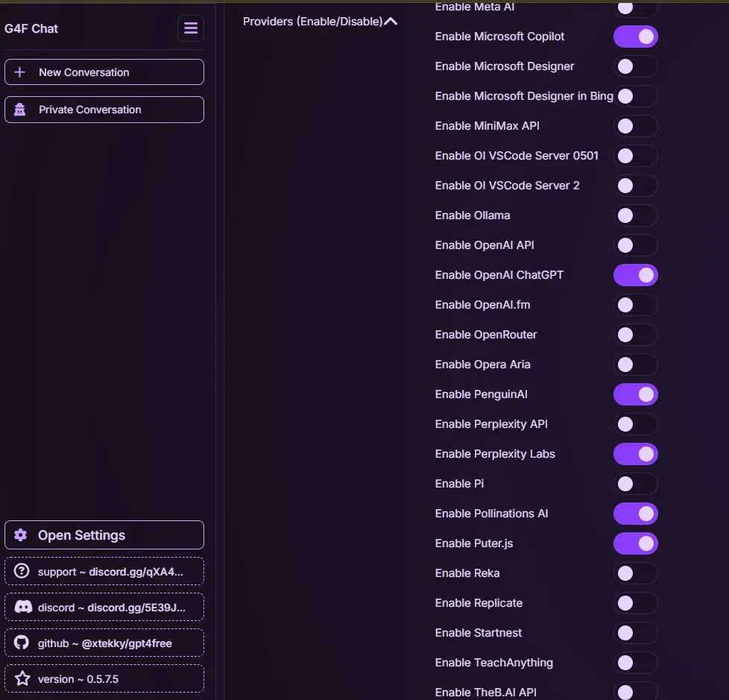Start a Private Conversation
729x700 pixels.
click(x=104, y=110)
